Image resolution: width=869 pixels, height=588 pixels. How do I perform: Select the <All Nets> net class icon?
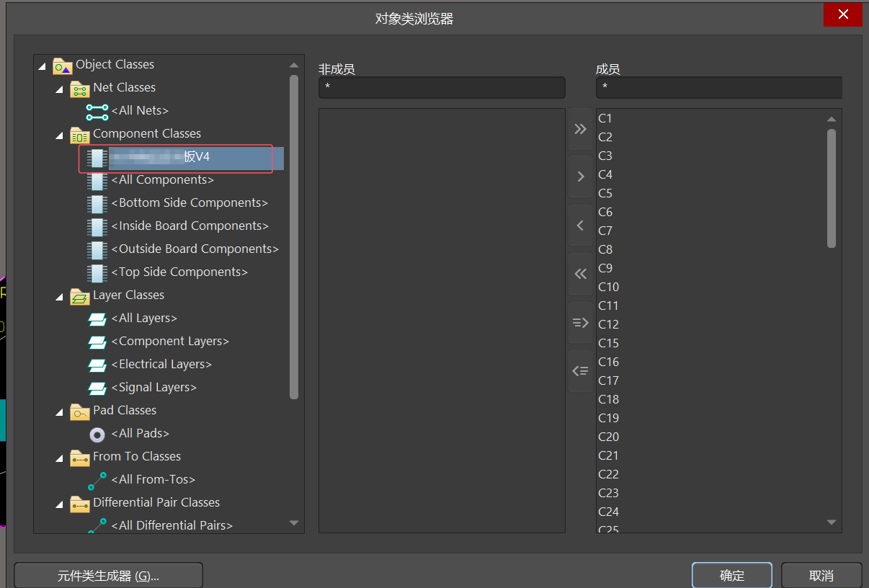click(96, 110)
